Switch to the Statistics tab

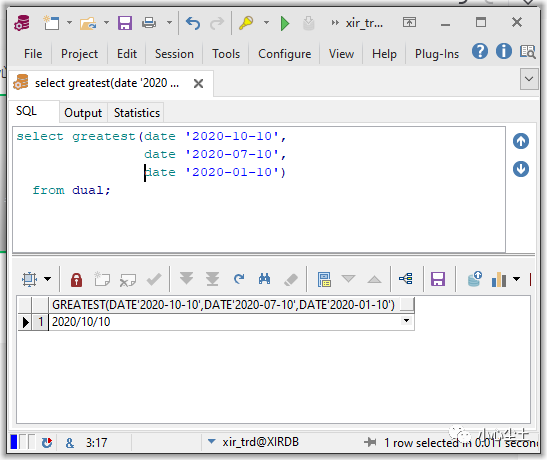point(137,113)
